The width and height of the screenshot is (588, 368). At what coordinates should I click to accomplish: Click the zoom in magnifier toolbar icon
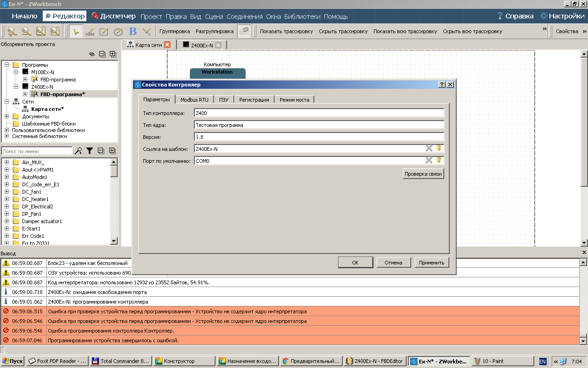[12, 31]
